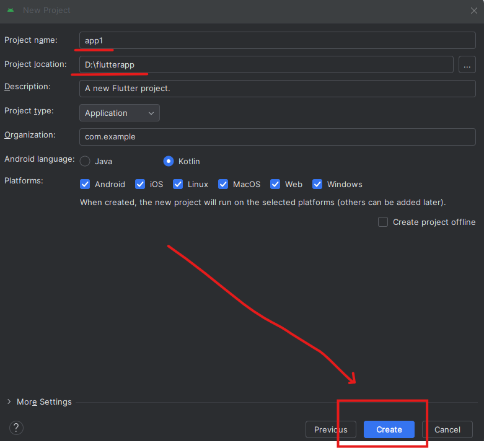
Task: Toggle the iOS platform checkbox
Action: tap(140, 184)
